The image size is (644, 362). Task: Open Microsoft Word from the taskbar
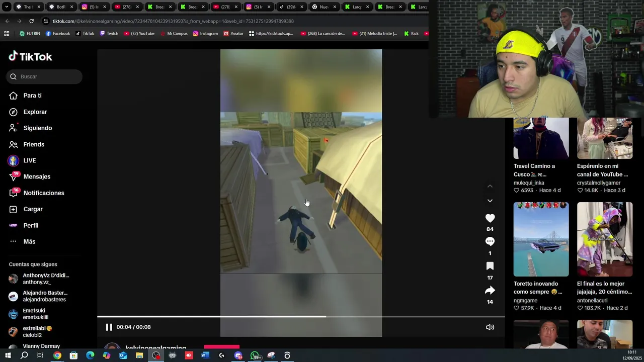(205, 355)
